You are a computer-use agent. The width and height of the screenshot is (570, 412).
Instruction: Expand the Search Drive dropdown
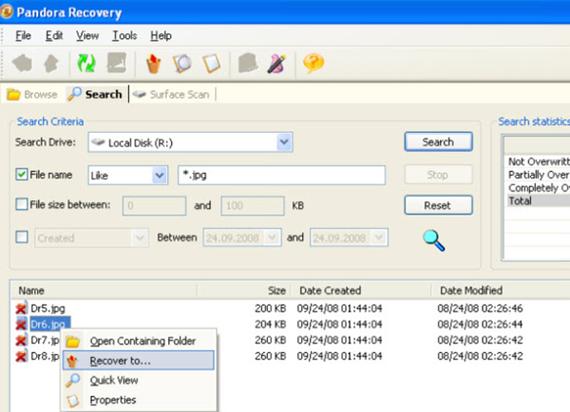tap(284, 142)
